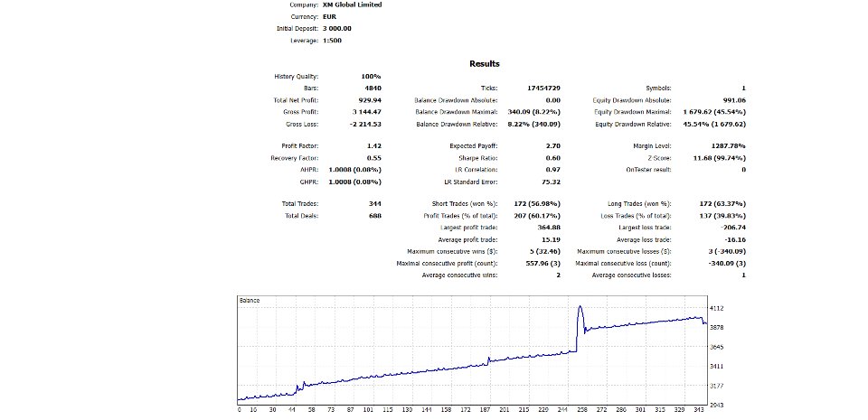Select the Largest loss trade value -206.74
Image resolution: width=868 pixels, height=420 pixels.
(x=733, y=228)
